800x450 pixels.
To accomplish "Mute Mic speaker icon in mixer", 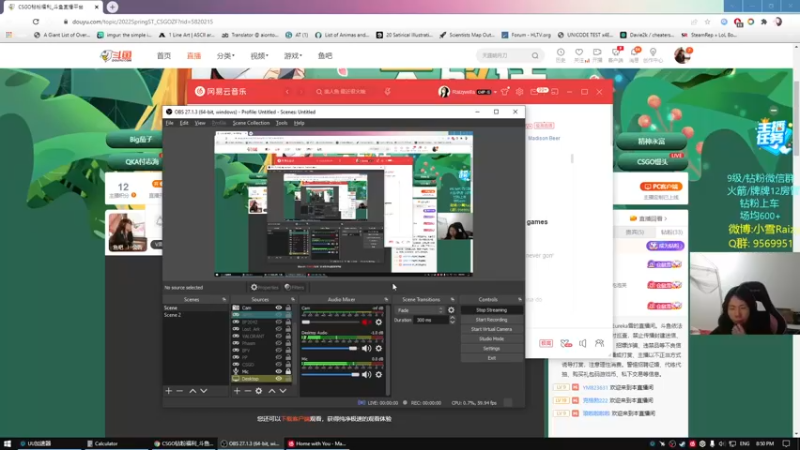I will tap(366, 374).
